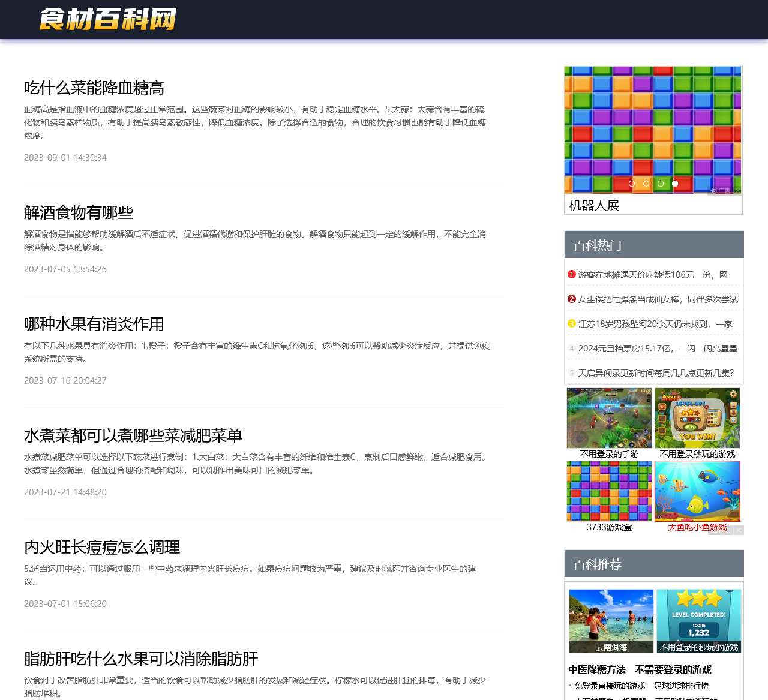The height and width of the screenshot is (700, 768).
Task: Click the excerpt starting 饮食对于改善脂肪肝非常重要
Action: click(x=255, y=687)
